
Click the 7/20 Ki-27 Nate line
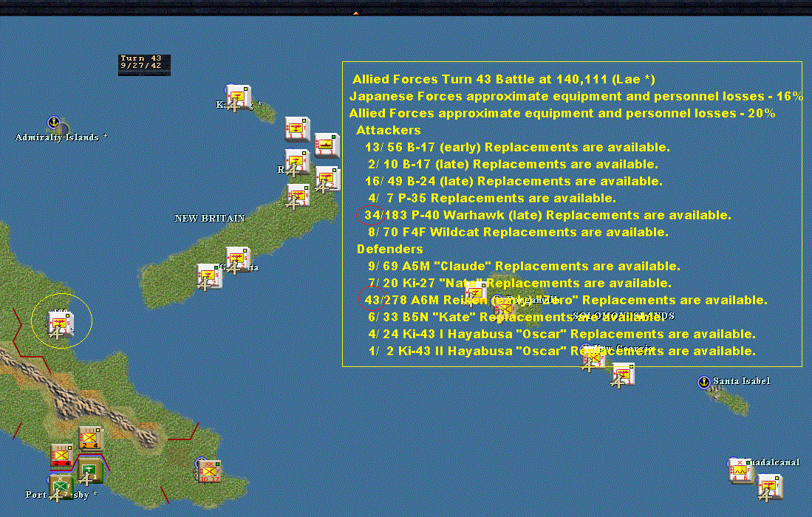pos(519,284)
